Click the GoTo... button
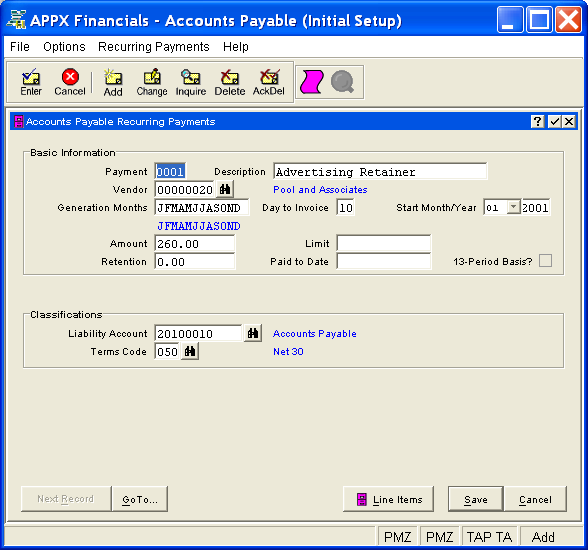 point(140,499)
